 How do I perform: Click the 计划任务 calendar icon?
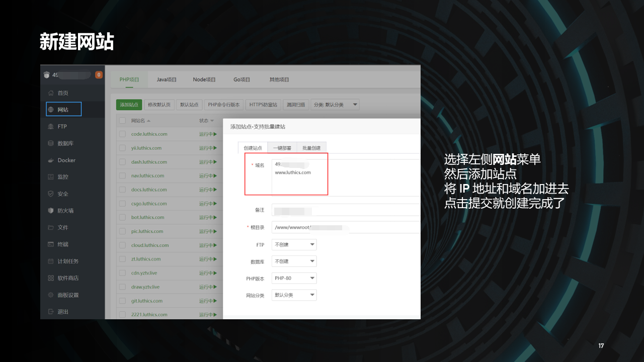50,261
